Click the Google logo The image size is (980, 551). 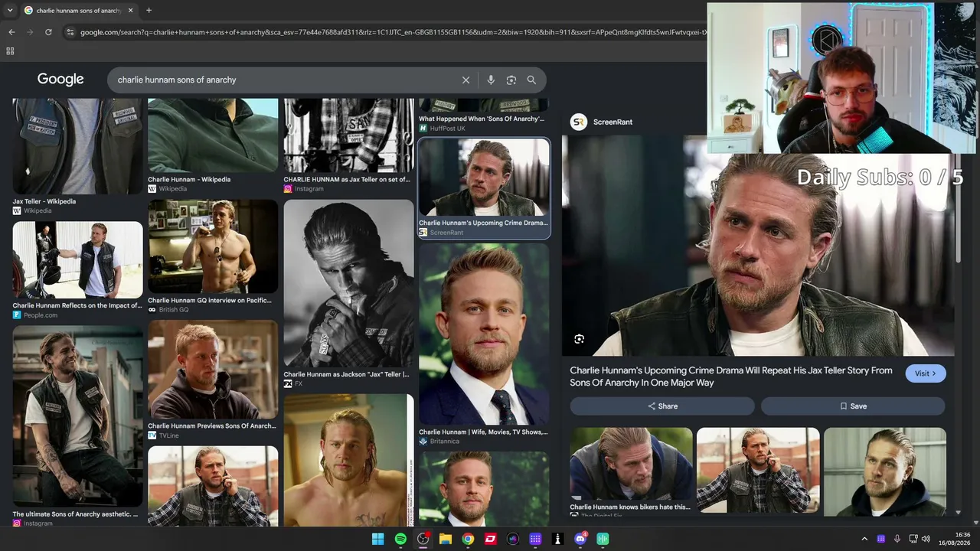[60, 80]
